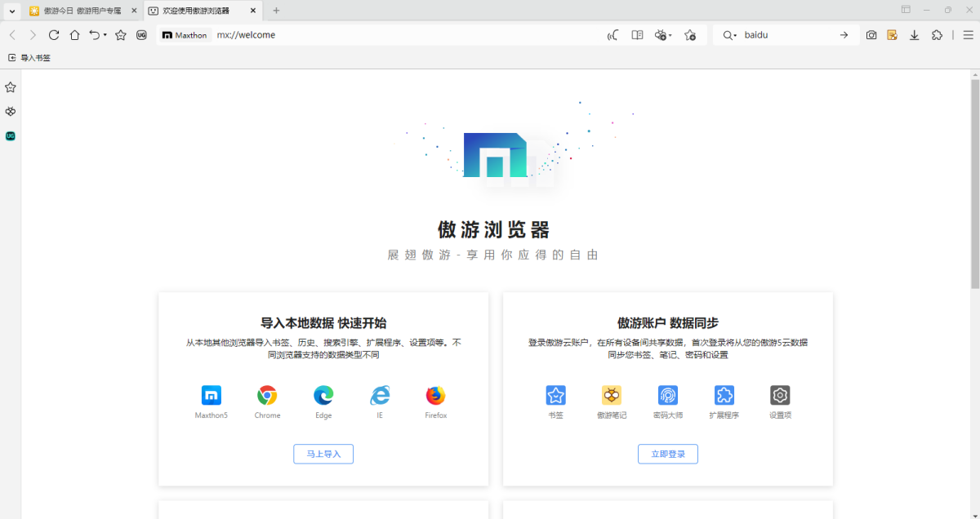Toggle the favorites sidebar star
This screenshot has width=980, height=519.
click(x=10, y=86)
